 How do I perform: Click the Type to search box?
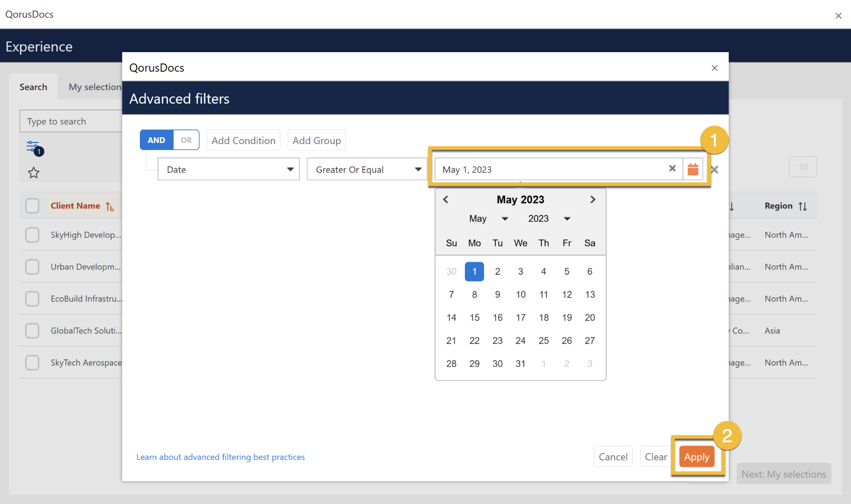click(71, 121)
